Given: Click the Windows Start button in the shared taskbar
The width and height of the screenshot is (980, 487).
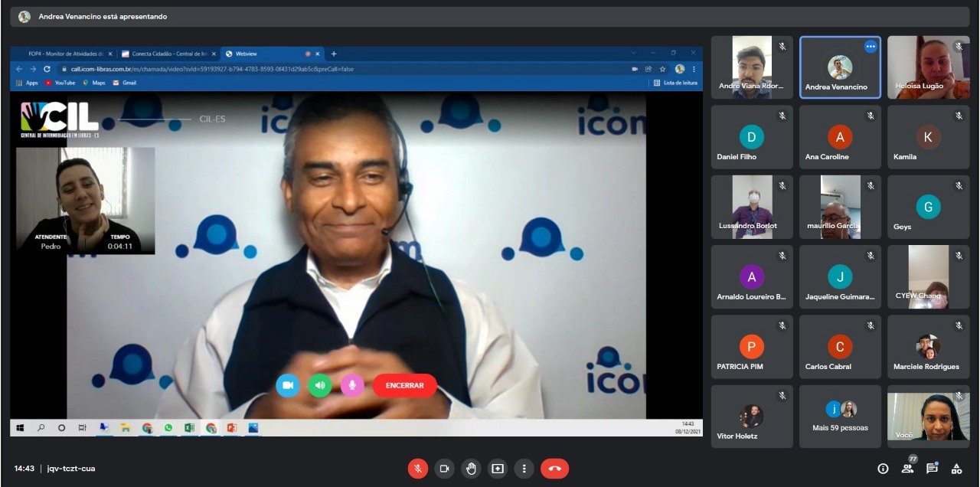Looking at the screenshot, I should [x=20, y=428].
